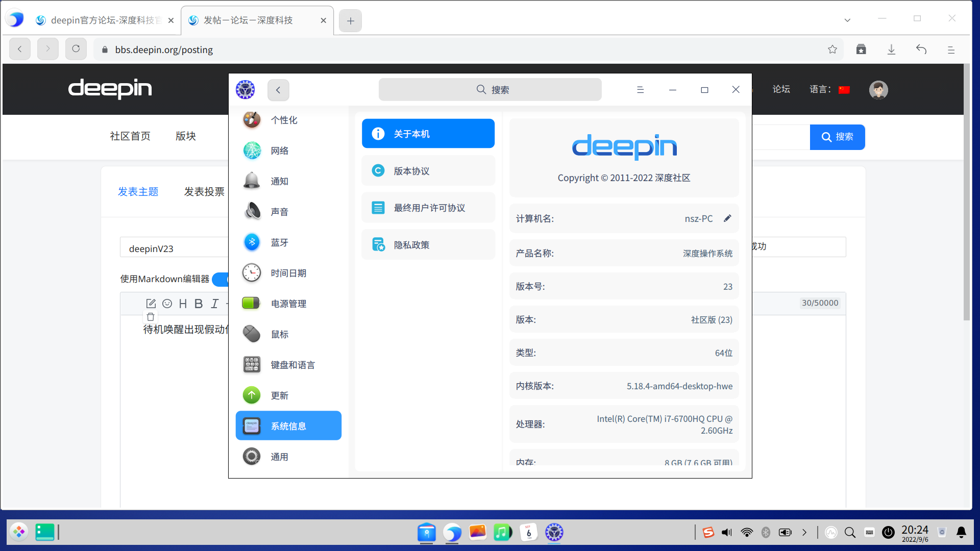Image resolution: width=980 pixels, height=551 pixels.
Task: Open the 社区首页 navigation link
Action: click(x=130, y=136)
